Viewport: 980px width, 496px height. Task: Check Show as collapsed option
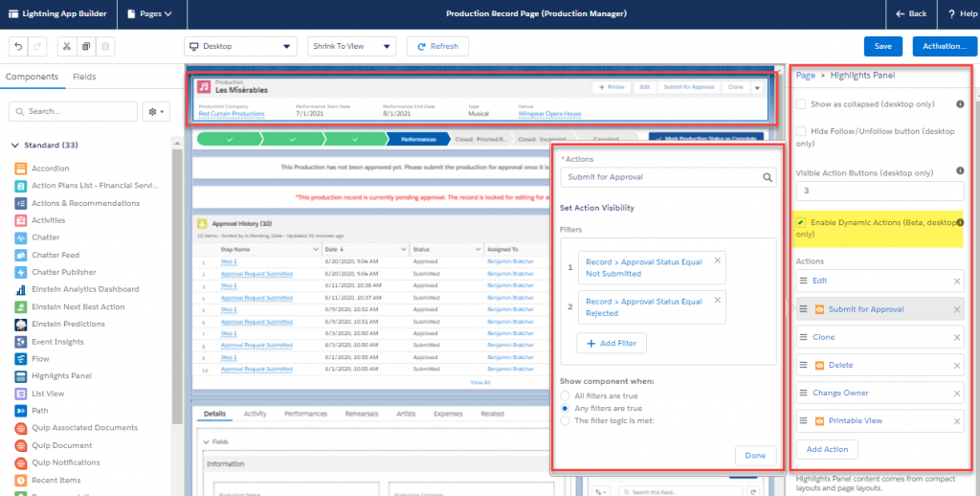pos(801,103)
